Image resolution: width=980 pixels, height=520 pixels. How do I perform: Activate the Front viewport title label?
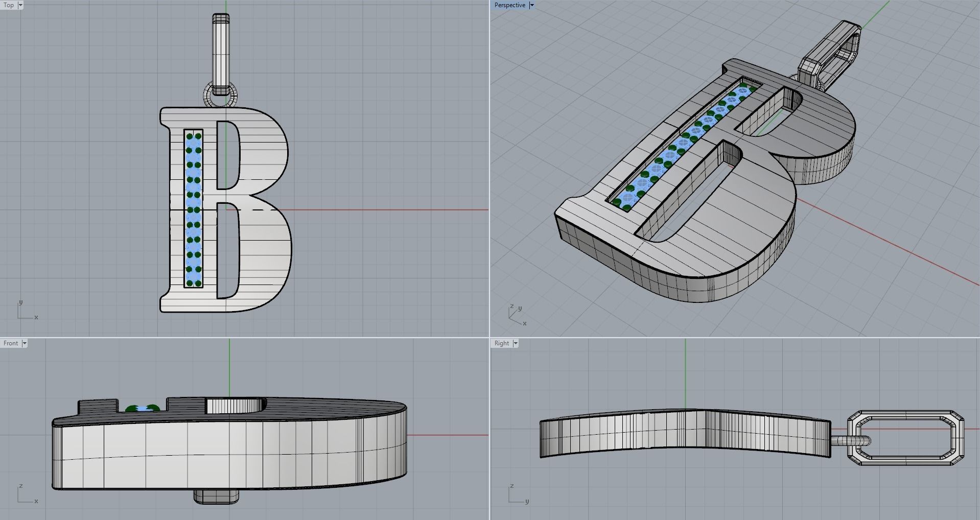(x=11, y=343)
